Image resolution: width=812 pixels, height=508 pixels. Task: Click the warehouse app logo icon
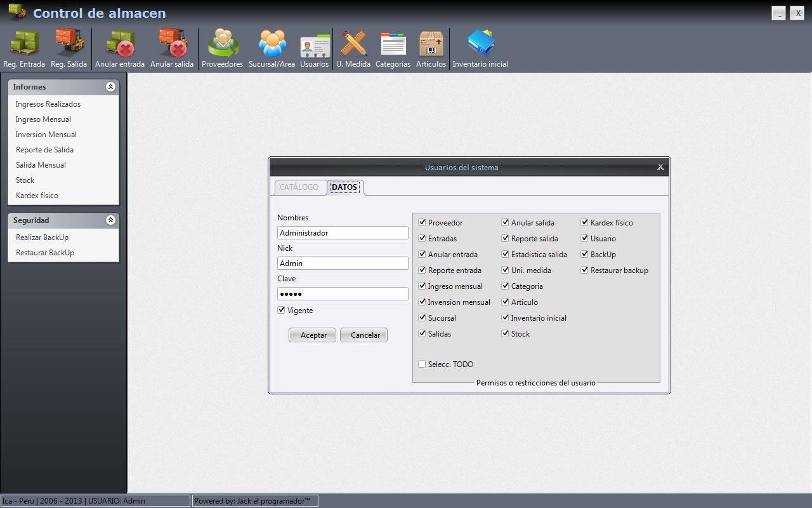pyautogui.click(x=17, y=11)
